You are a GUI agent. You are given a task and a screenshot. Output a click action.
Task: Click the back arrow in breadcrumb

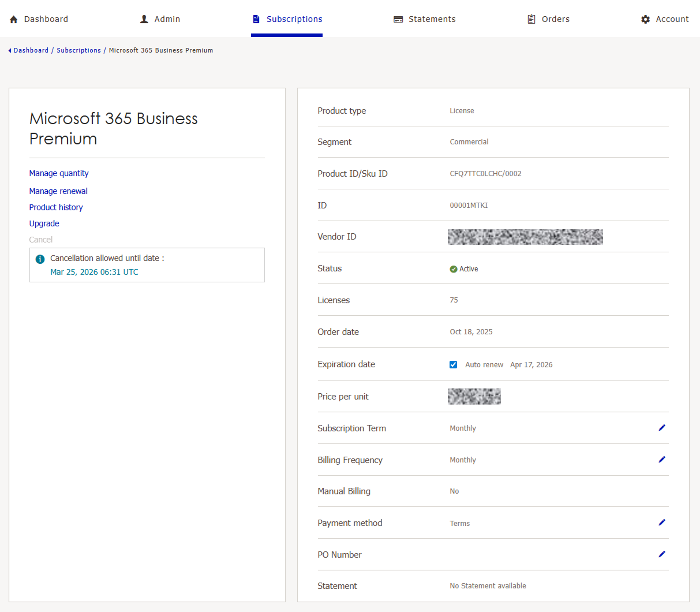pyautogui.click(x=10, y=50)
